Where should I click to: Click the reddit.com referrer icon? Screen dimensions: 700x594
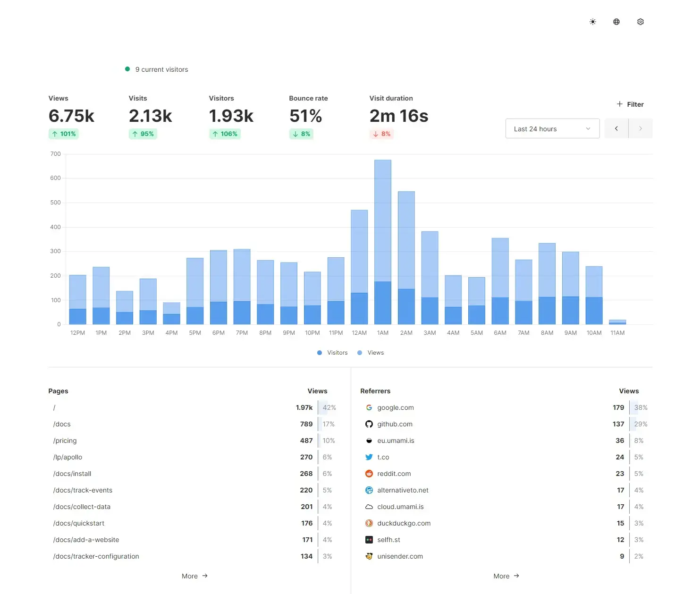coord(369,474)
